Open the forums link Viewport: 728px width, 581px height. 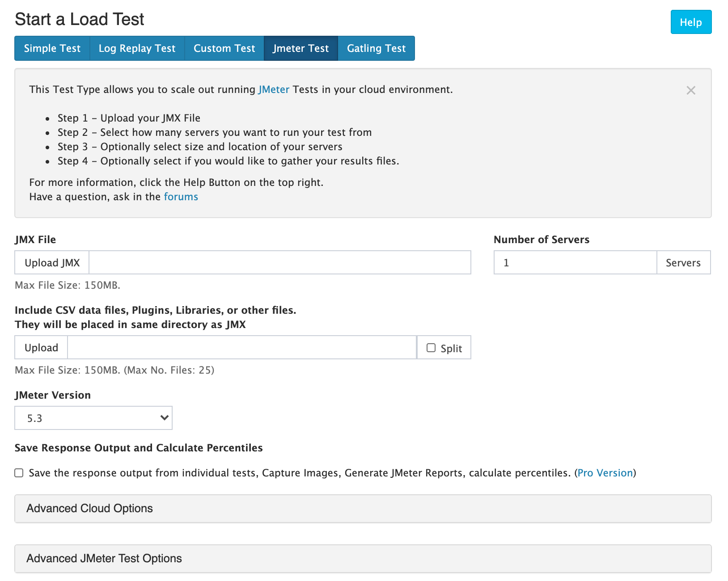tap(181, 197)
